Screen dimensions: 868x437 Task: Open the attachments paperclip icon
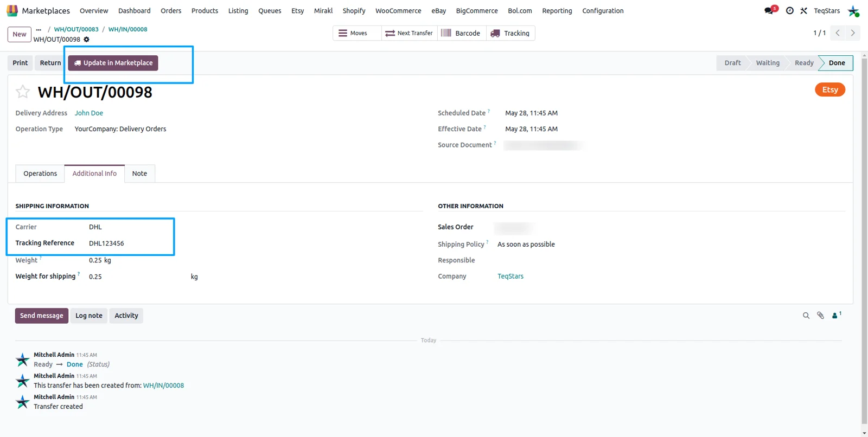pyautogui.click(x=821, y=316)
